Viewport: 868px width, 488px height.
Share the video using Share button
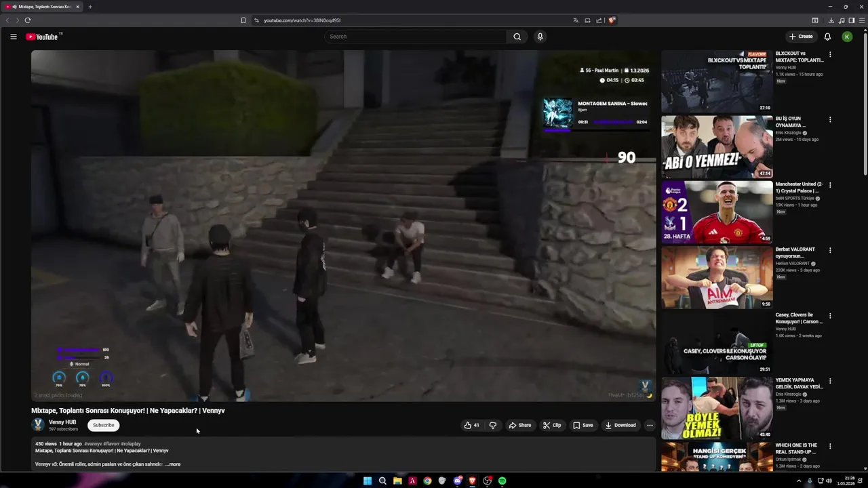[x=520, y=425]
